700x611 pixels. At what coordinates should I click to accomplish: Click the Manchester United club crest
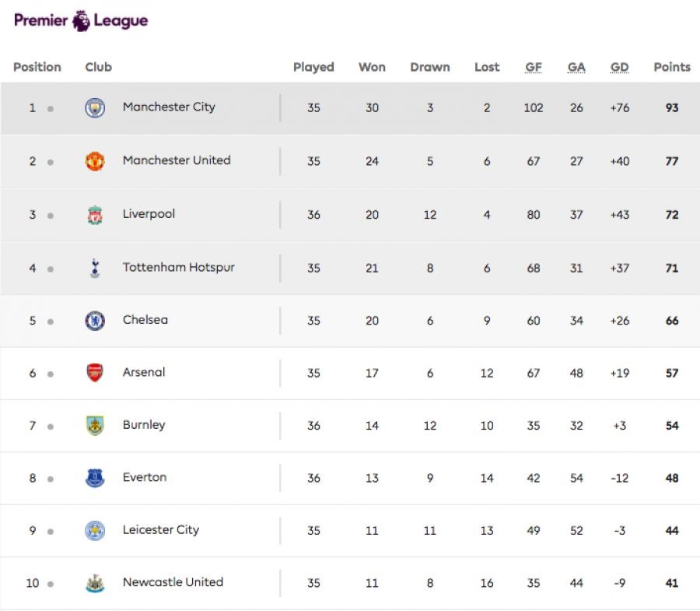pos(95,161)
